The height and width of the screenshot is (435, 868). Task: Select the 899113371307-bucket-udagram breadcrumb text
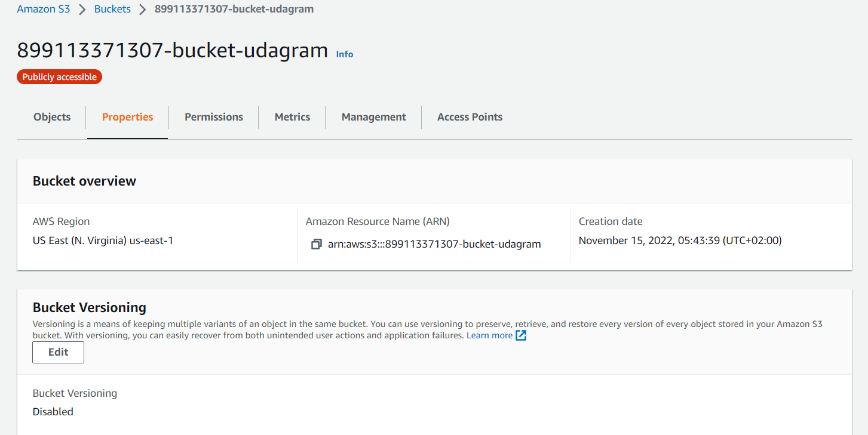(x=234, y=10)
